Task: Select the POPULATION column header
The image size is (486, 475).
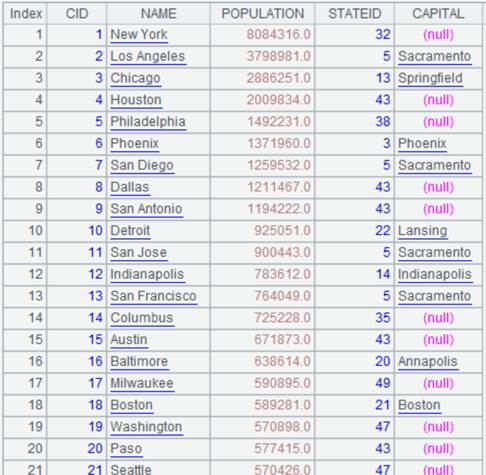Action: coord(262,14)
